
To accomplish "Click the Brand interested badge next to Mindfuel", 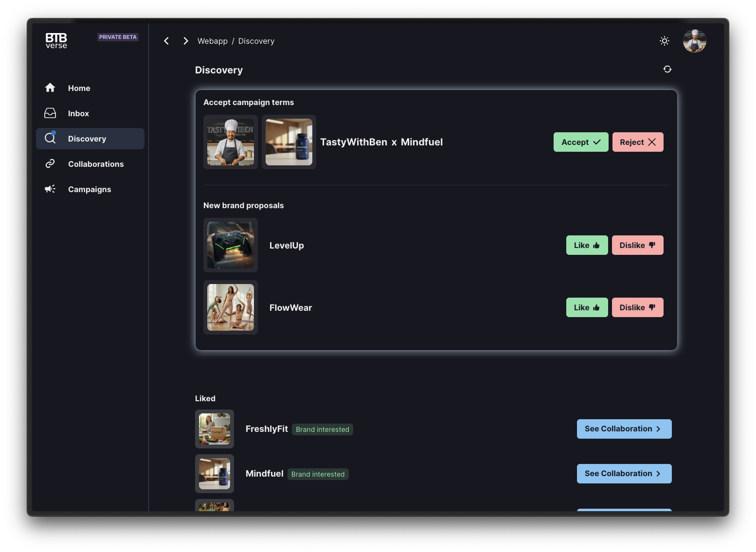I will tap(318, 474).
